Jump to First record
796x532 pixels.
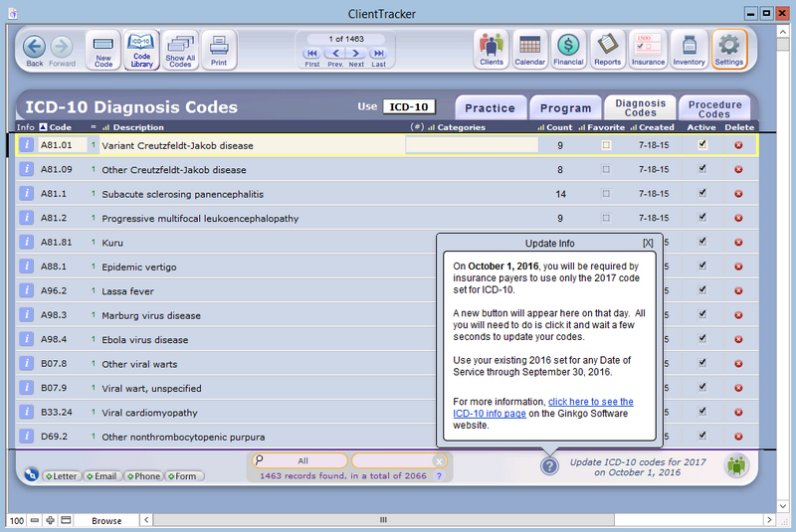coord(311,54)
